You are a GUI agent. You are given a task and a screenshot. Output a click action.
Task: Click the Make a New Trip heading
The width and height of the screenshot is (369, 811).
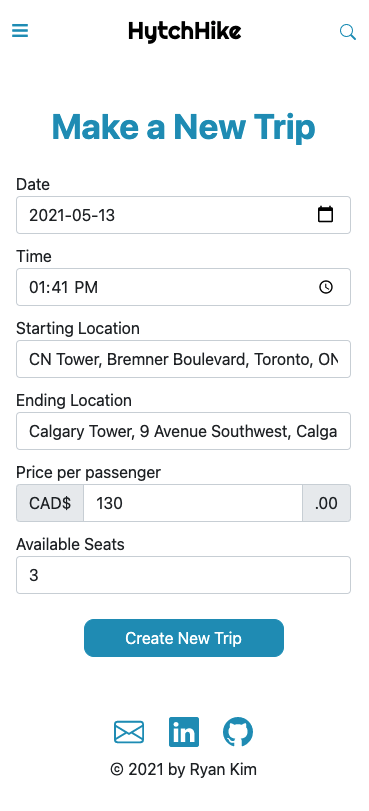(184, 127)
